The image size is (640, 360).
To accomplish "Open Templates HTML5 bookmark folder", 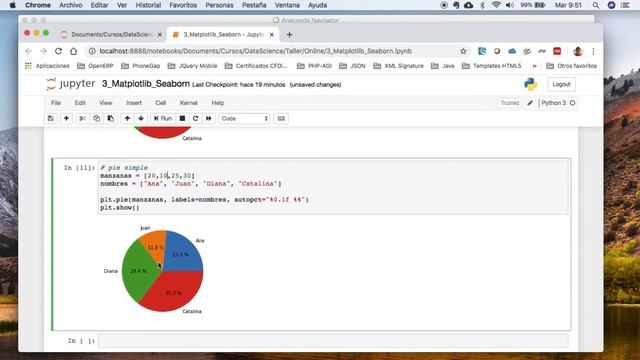I will click(x=492, y=66).
